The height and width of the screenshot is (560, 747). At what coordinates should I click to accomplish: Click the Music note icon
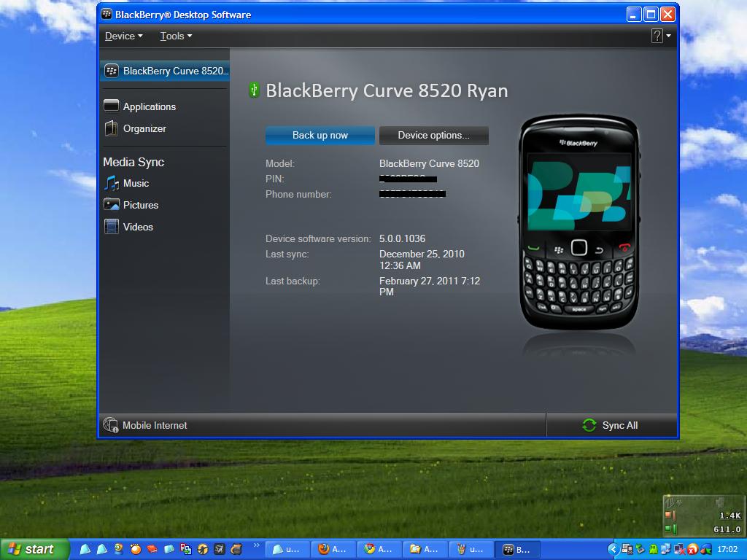[111, 183]
